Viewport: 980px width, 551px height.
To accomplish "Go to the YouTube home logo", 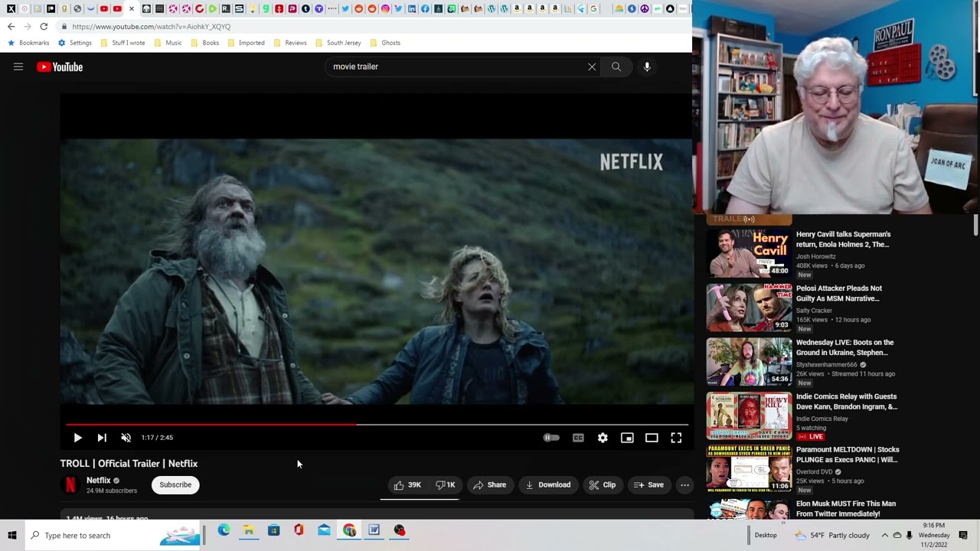I will (x=59, y=67).
